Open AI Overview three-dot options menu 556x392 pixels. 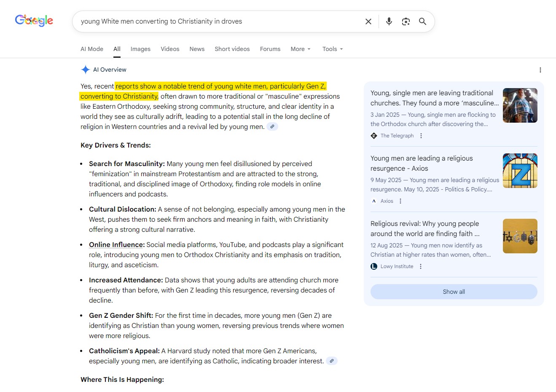coord(540,70)
